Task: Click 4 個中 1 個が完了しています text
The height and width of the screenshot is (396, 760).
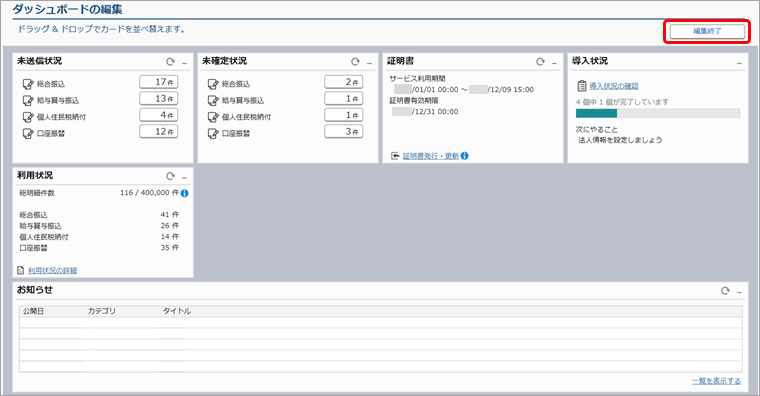Action: click(x=622, y=102)
